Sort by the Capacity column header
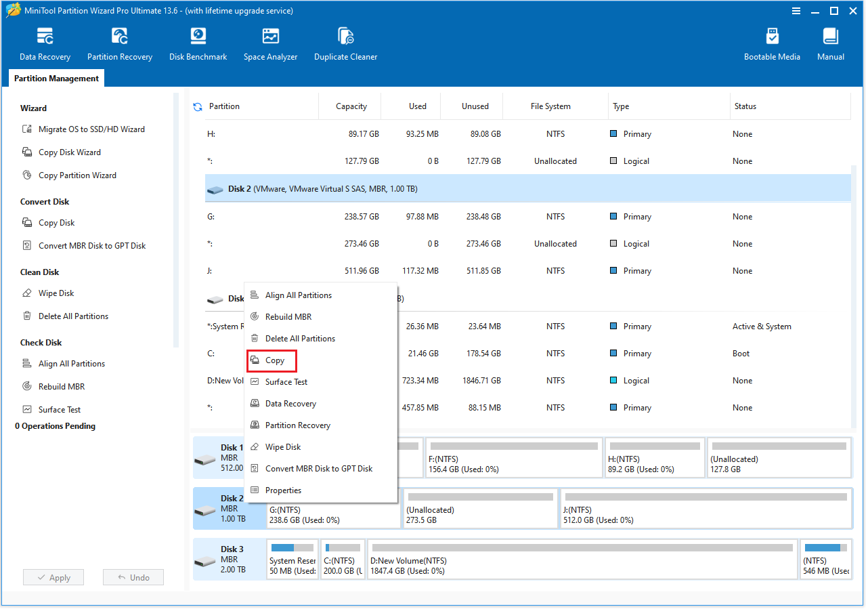868x609 pixels. (x=351, y=106)
